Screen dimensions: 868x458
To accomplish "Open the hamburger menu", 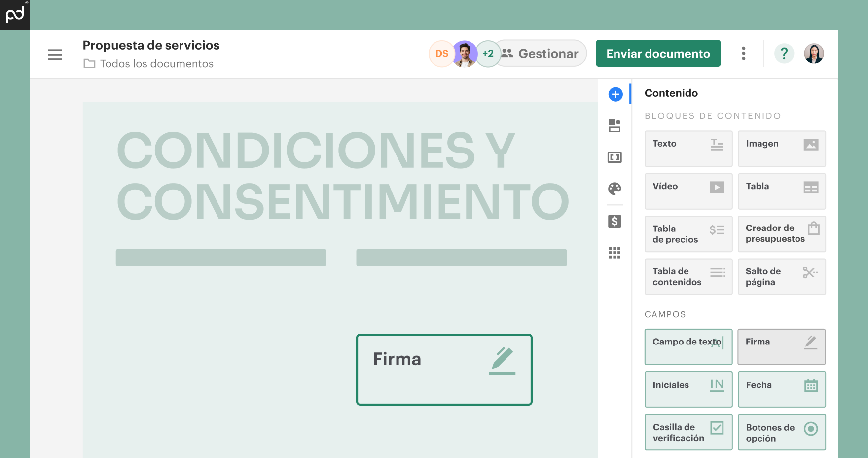I will (x=55, y=54).
